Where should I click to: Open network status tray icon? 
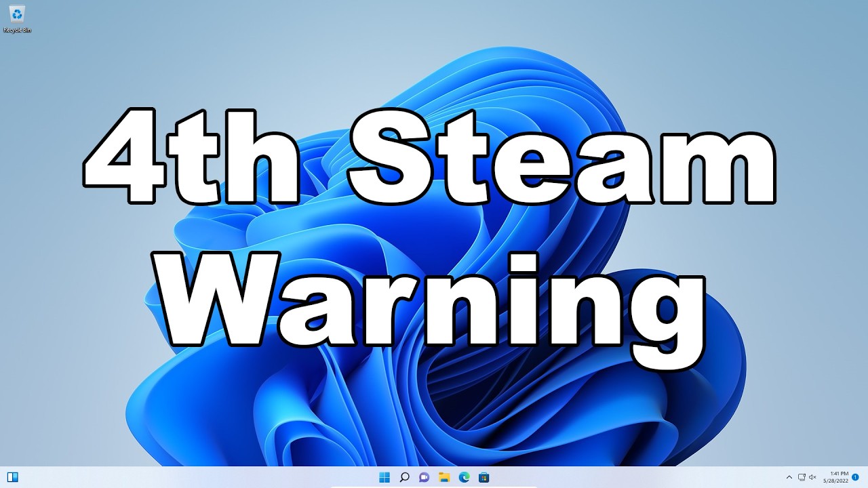(x=802, y=477)
